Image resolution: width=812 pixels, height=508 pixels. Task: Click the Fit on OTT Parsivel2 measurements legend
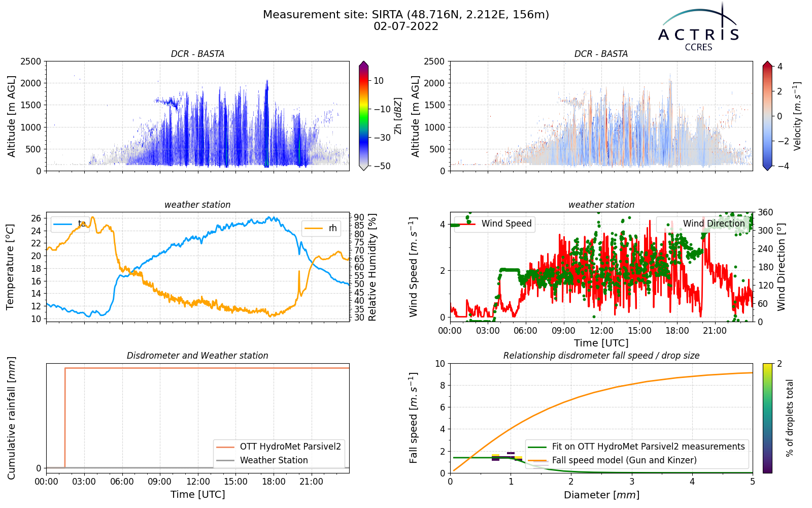click(x=636, y=447)
